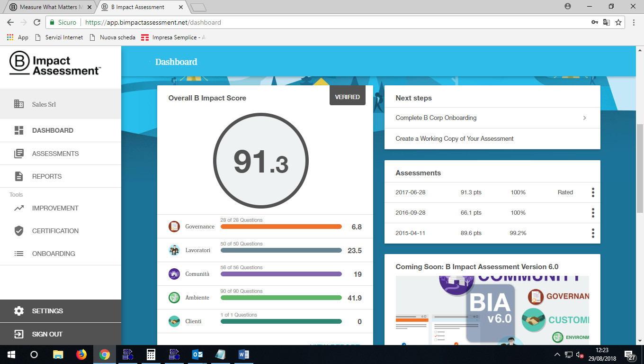Open options menu for 2015-04-11 assessment
The height and width of the screenshot is (364, 644).
click(x=592, y=233)
